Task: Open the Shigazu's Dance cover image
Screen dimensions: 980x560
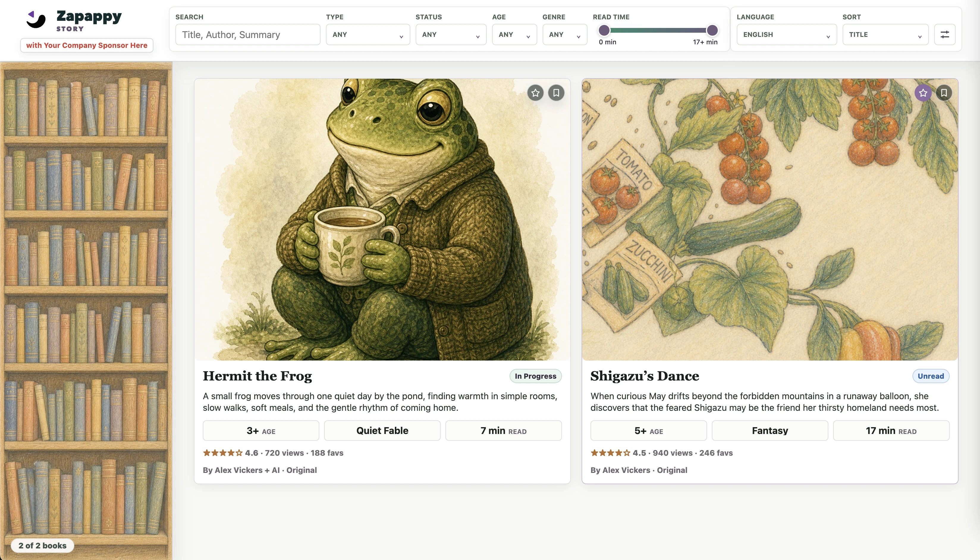Action: click(769, 220)
